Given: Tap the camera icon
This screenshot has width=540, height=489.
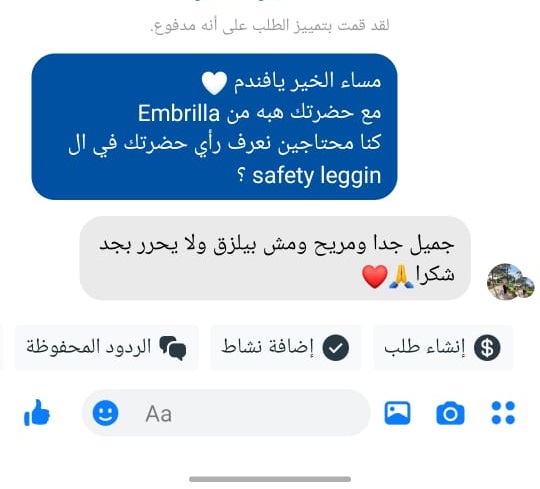Looking at the screenshot, I should (x=450, y=413).
